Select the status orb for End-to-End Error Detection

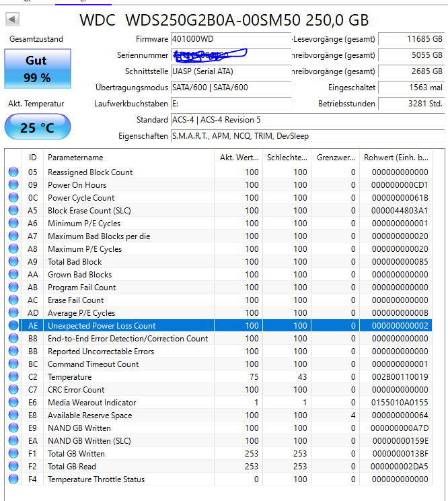(x=13, y=338)
